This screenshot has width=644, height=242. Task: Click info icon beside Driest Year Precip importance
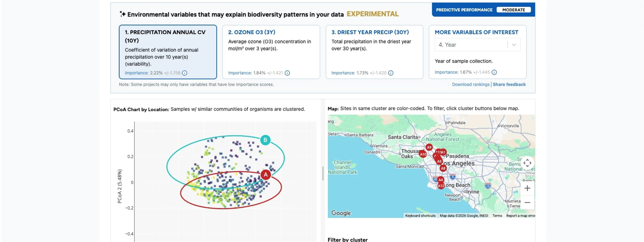[x=391, y=73]
